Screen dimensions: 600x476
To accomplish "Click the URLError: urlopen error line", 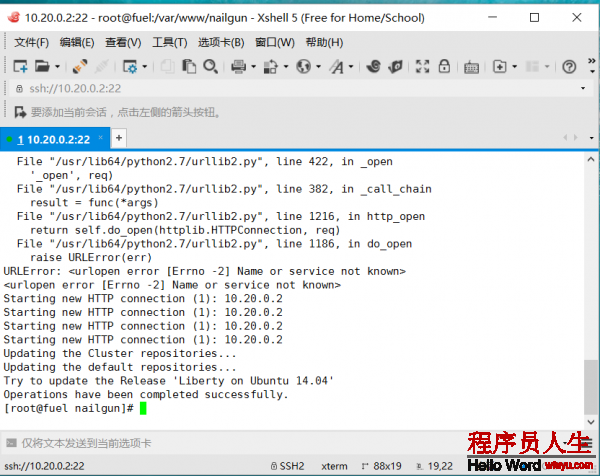I will (204, 271).
